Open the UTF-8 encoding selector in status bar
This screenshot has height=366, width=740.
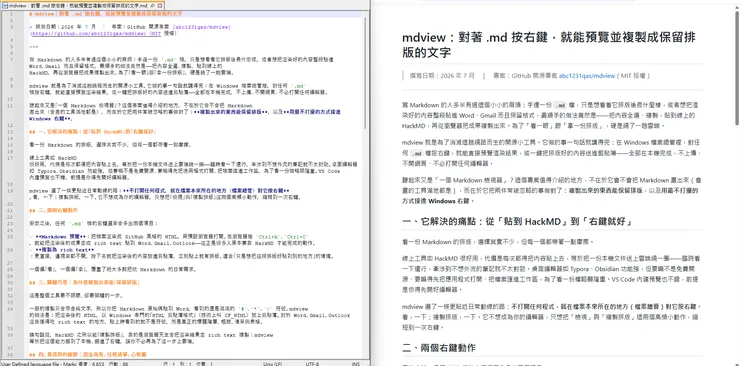312,364
